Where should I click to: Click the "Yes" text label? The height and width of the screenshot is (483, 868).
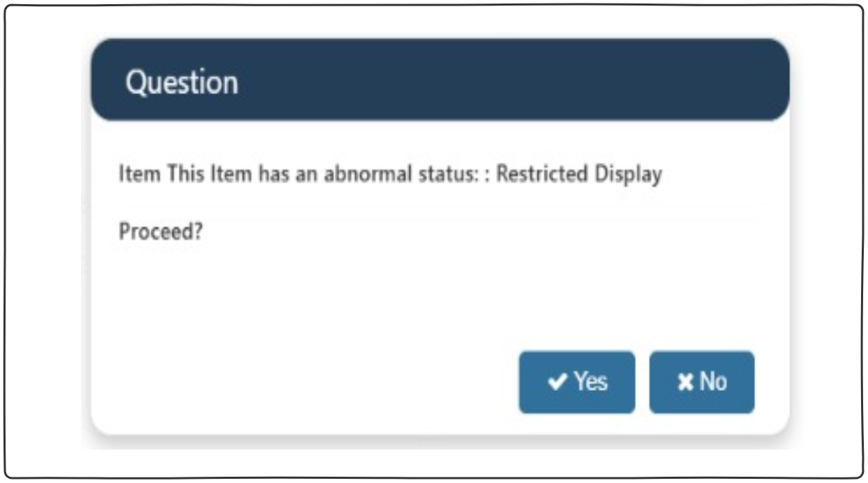[591, 382]
